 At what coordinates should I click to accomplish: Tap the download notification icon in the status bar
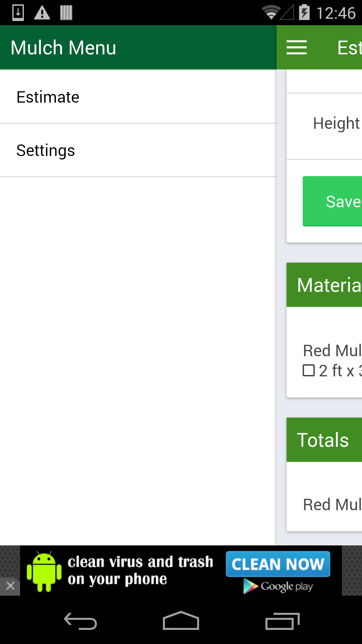coord(18,12)
